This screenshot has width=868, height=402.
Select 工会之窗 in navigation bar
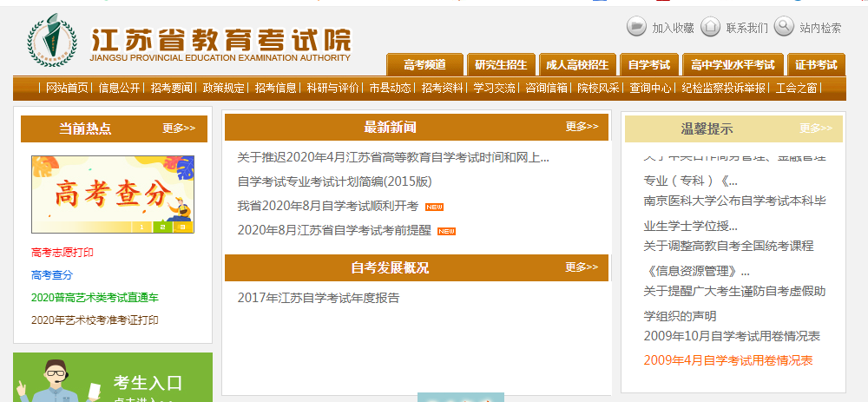[797, 88]
